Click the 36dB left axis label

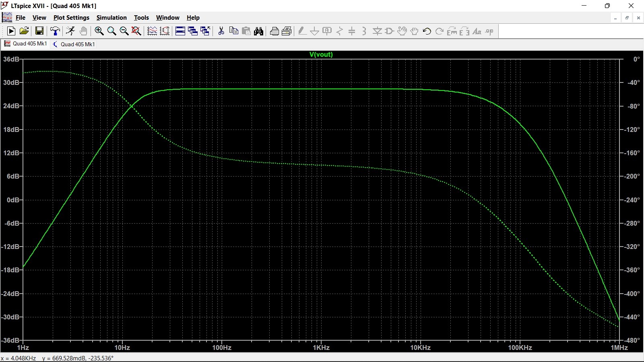tap(11, 59)
